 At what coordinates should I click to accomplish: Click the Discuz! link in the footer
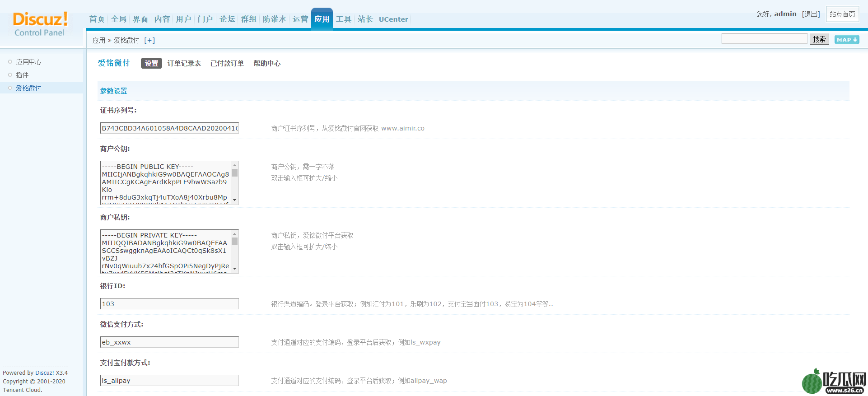tap(45, 373)
